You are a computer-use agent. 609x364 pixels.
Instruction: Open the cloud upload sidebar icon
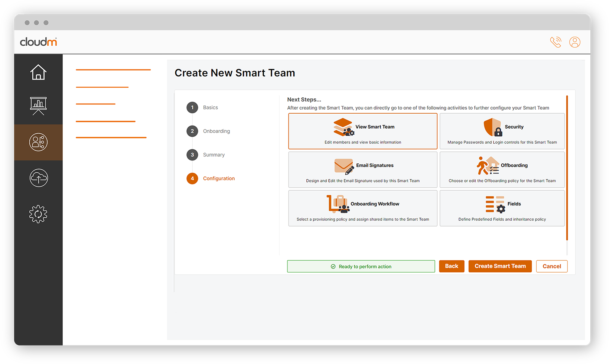[x=39, y=178]
